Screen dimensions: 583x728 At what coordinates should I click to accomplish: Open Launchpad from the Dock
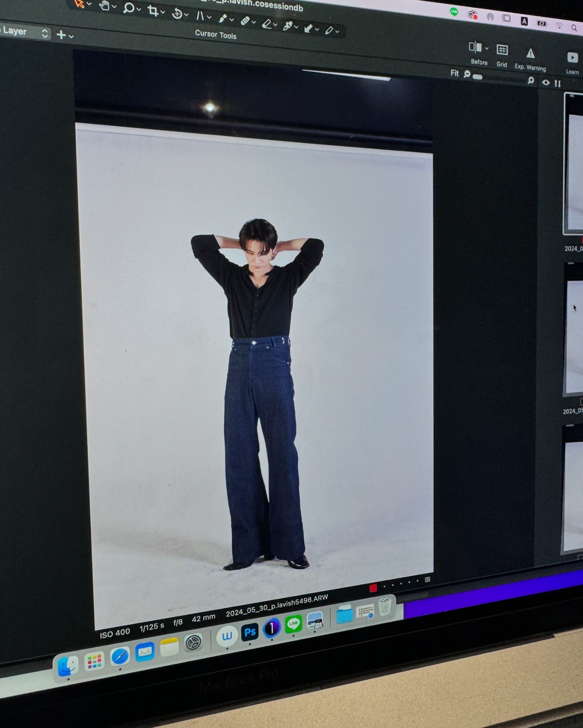(94, 662)
